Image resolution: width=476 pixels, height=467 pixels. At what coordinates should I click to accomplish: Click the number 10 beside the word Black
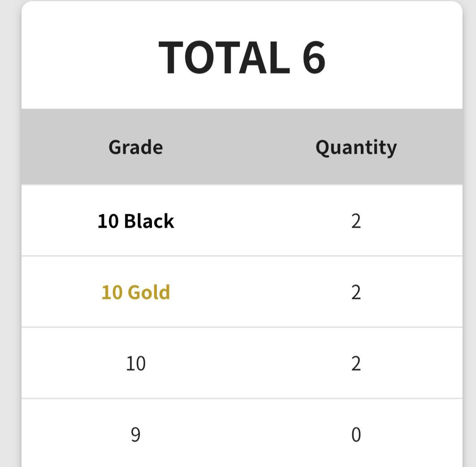(x=108, y=221)
